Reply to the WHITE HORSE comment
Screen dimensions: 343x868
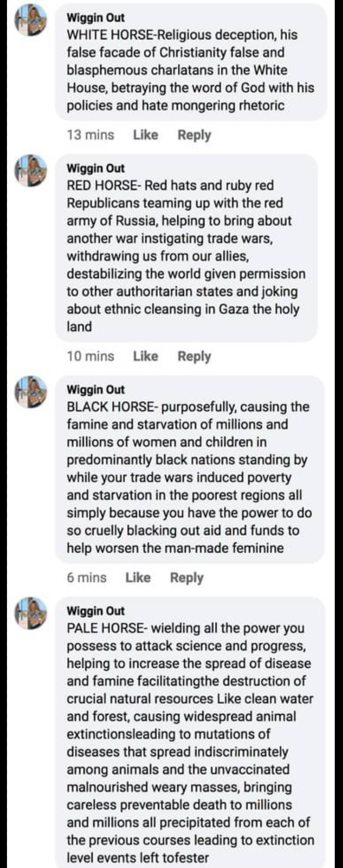194,135
